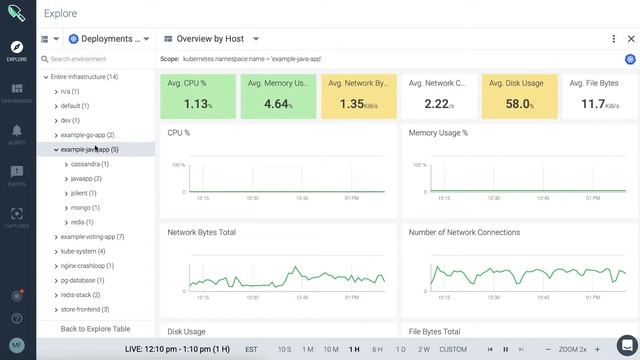
Task: Open the Dashboards section in sidebar
Action: click(x=17, y=93)
